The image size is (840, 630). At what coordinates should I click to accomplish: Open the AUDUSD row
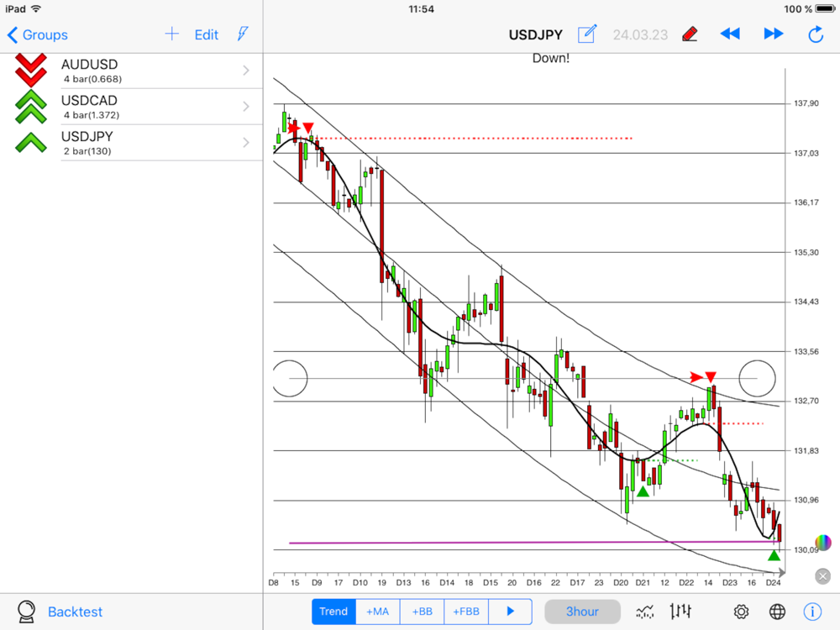(131, 71)
